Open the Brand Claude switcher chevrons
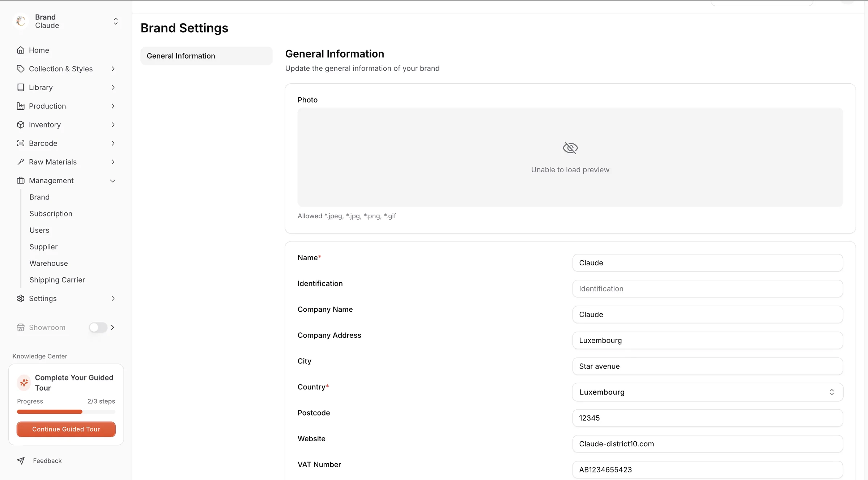The image size is (868, 480). click(x=116, y=21)
